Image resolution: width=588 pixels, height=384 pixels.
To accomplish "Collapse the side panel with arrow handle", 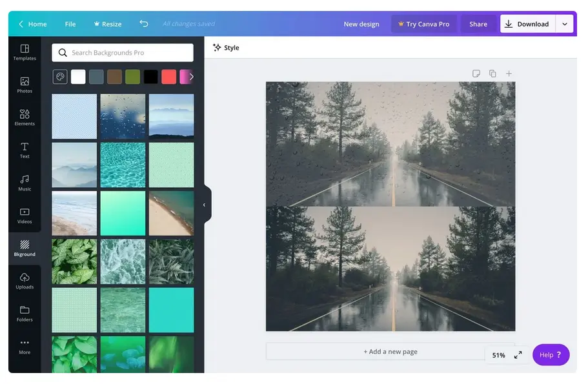I will (x=205, y=205).
